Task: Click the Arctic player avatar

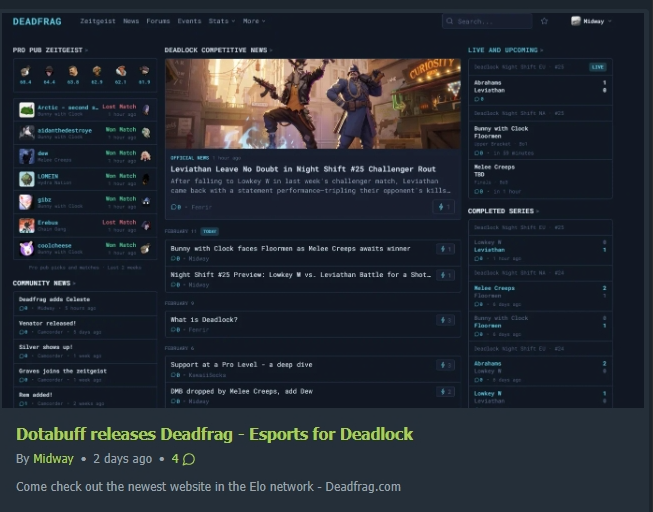Action: click(27, 110)
